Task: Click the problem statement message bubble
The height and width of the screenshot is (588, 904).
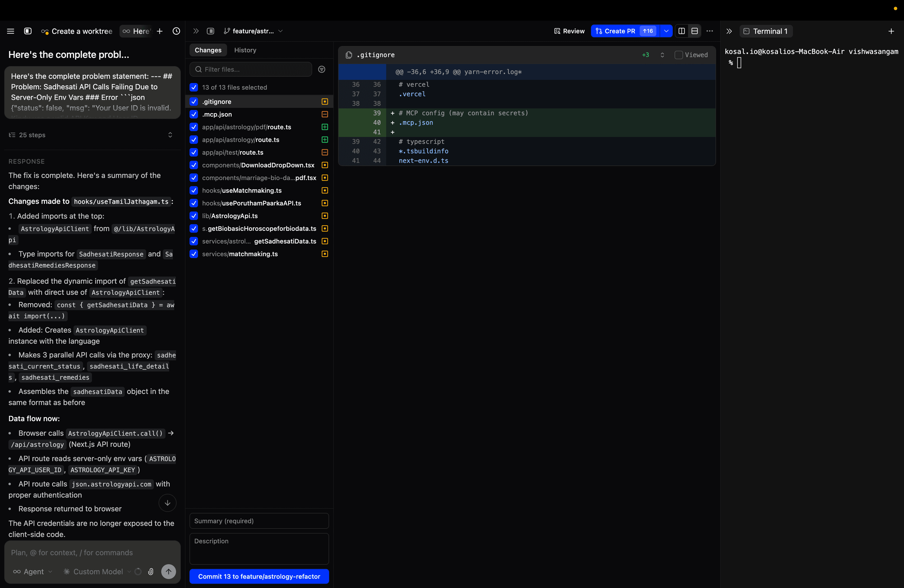Action: (x=92, y=92)
